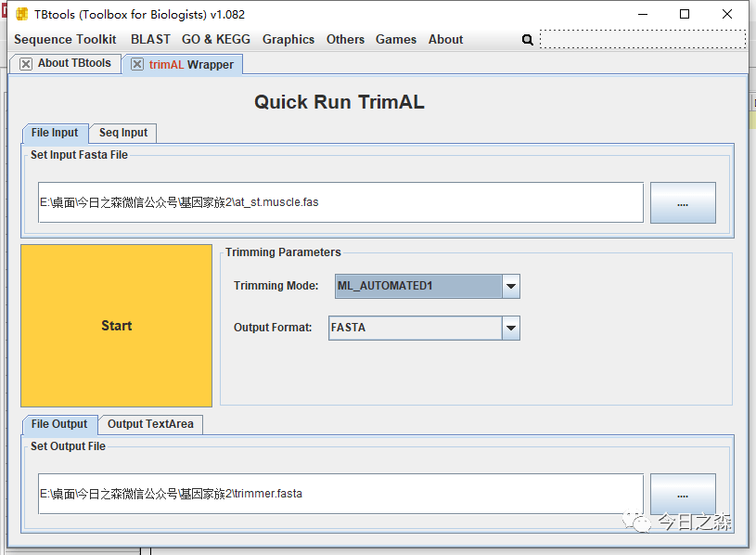Viewport: 756px width, 555px height.
Task: Open the GO & KEGG menu
Action: pyautogui.click(x=216, y=40)
